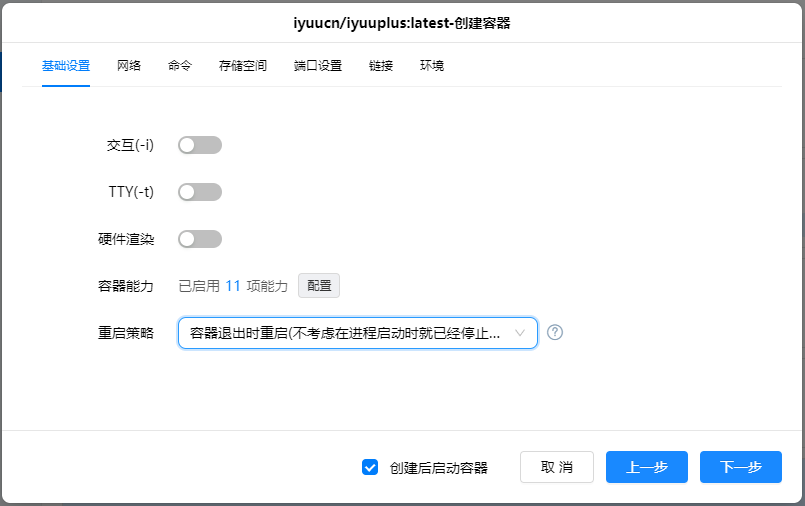Click the dialog title iyuucn/iyuuplus:latest-创建容器

pos(402,22)
